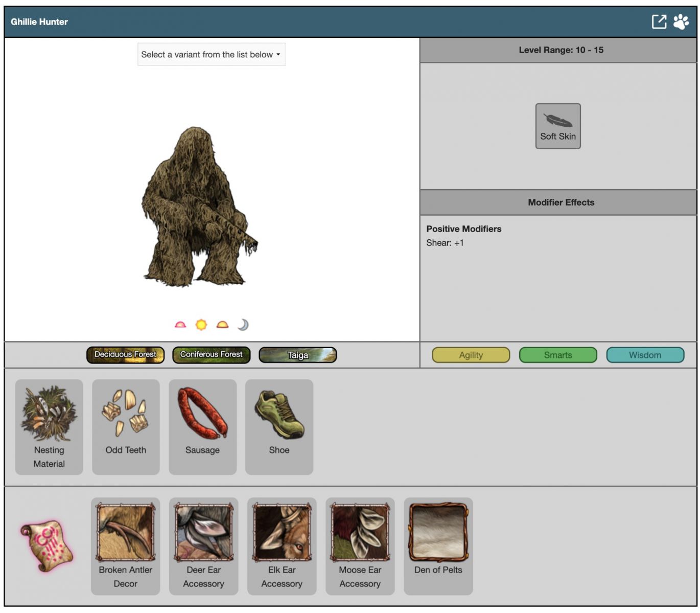Viewport: 700px width, 613px height.
Task: Click the dusk sunset icon
Action: 222,325
